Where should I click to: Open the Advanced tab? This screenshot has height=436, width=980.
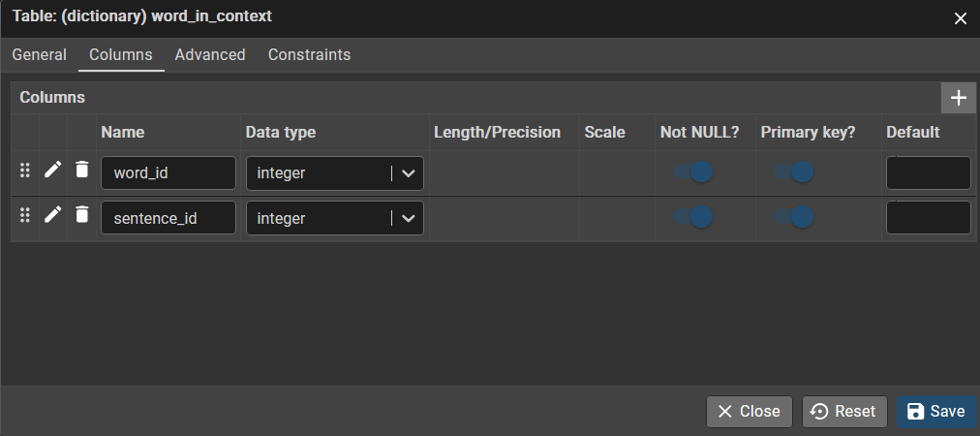coord(210,55)
